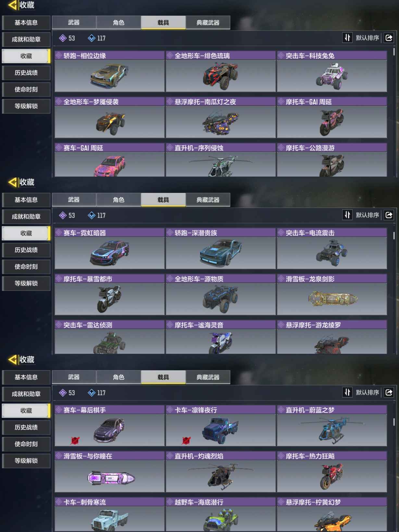This screenshot has height=532, width=399.
Task: Select the 悬浮摩托-南瓜灯之夜 vehicle card
Action: 221,118
